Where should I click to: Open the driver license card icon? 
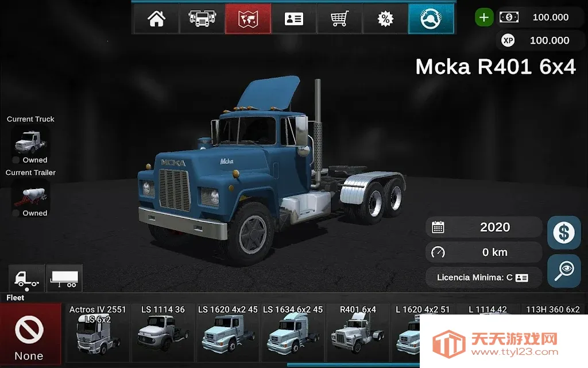coord(294,19)
